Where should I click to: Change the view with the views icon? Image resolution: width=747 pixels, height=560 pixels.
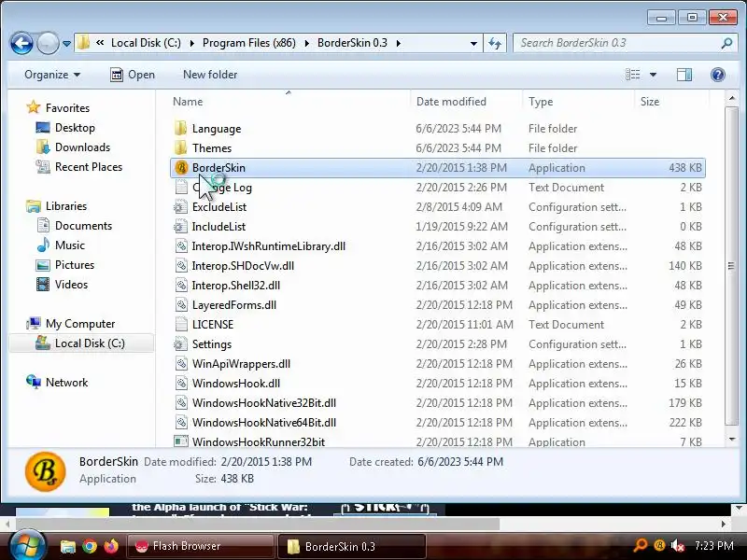pos(633,75)
